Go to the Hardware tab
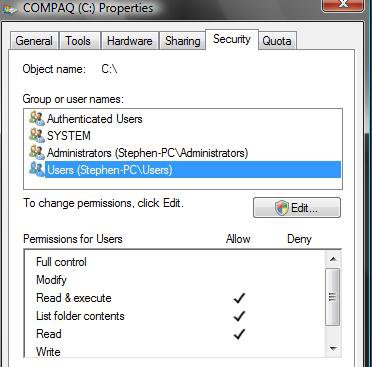Viewport: 372px width, 367px height. (130, 41)
